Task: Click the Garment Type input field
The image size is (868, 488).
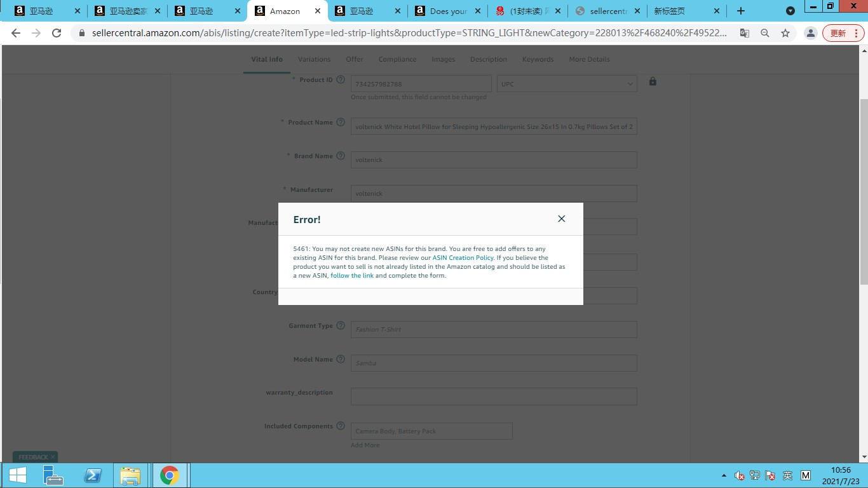Action: pos(494,329)
